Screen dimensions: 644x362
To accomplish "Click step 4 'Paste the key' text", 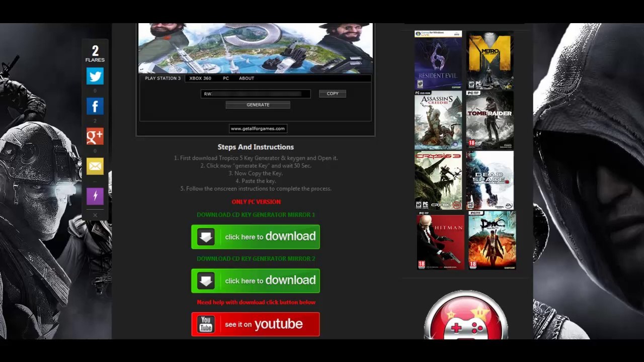I will [256, 181].
